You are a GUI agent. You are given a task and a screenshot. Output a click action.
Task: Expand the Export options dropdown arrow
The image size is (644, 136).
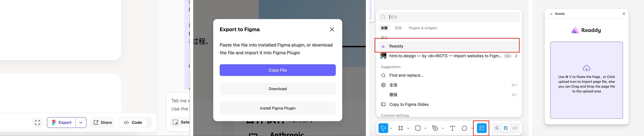click(81, 123)
